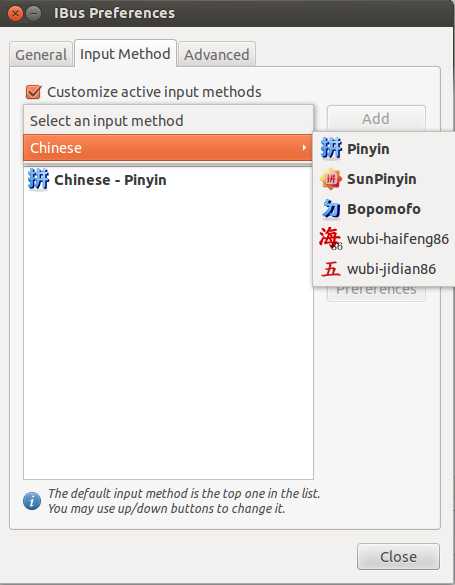Click the Close button
This screenshot has height=585, width=455.
tap(398, 557)
